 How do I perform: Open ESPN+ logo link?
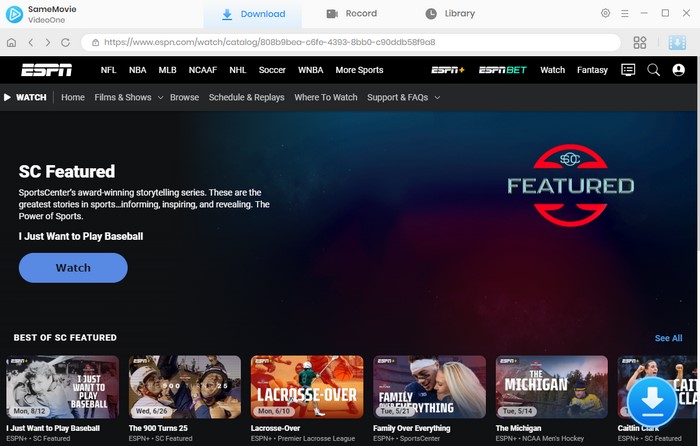(x=448, y=70)
